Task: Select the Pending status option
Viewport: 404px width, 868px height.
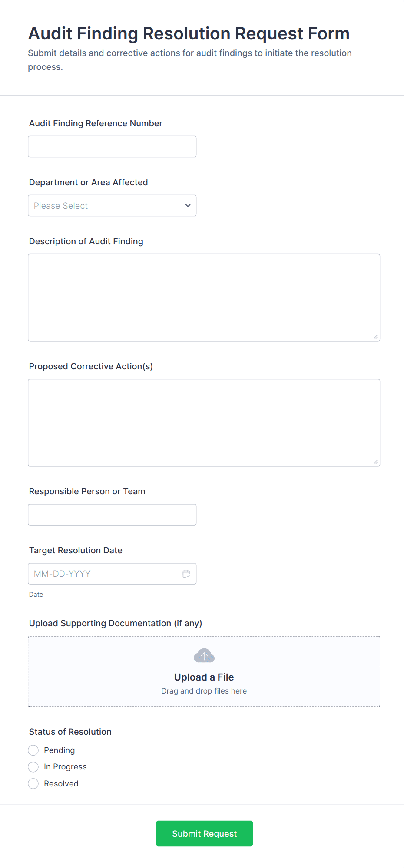Action: pos(33,750)
